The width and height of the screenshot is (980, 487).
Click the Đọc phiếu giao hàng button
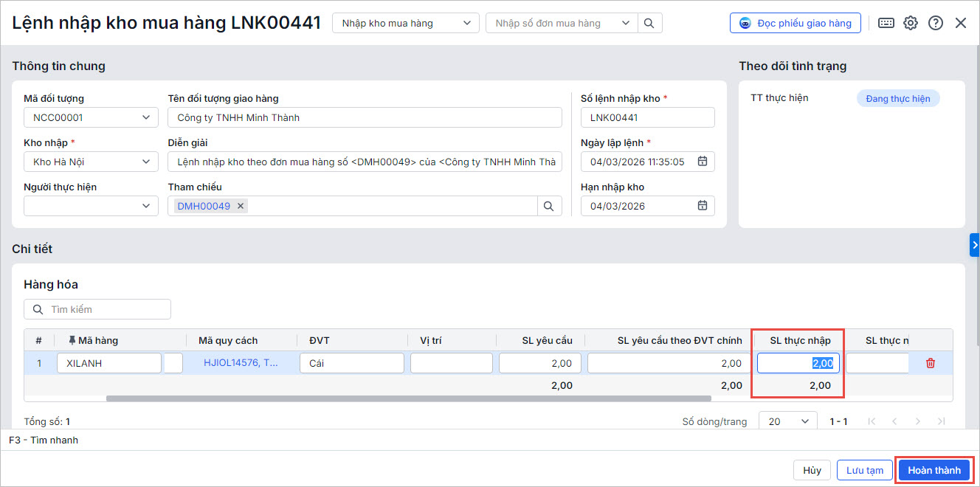(796, 23)
